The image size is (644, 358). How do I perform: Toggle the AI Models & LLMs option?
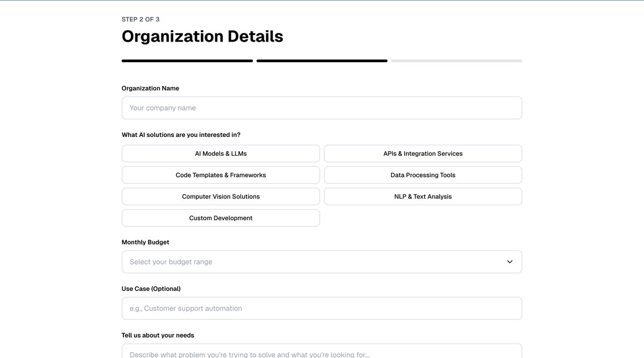tap(221, 154)
